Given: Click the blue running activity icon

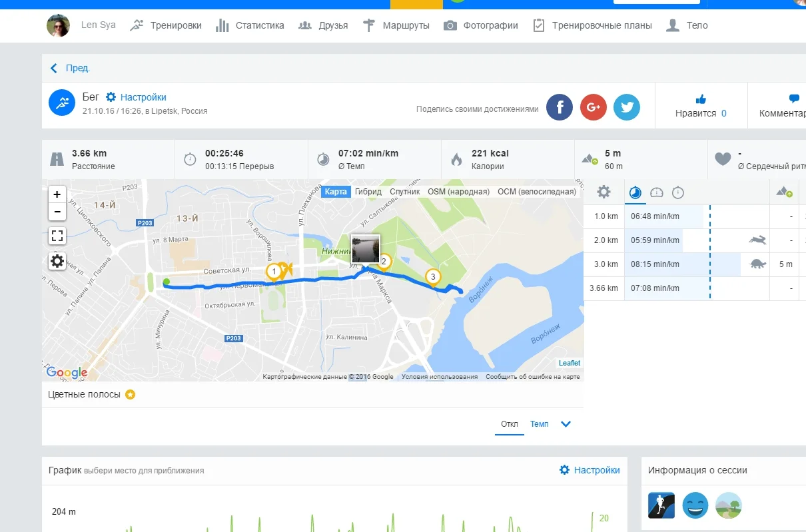Looking at the screenshot, I should tap(62, 103).
